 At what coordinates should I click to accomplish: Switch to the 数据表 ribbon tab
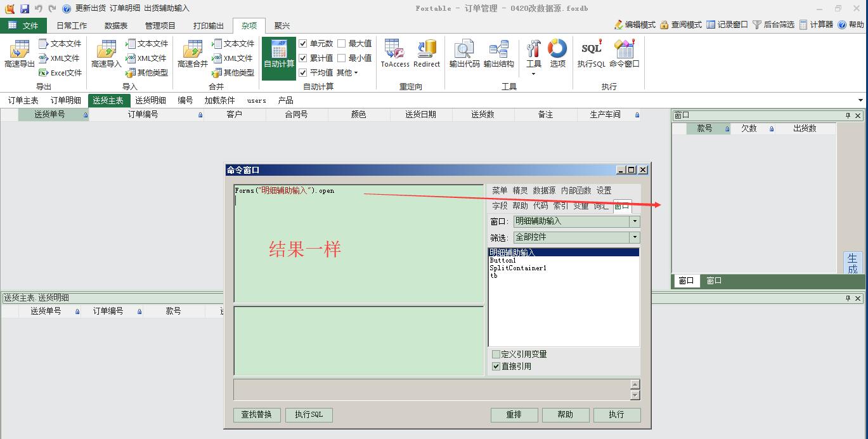116,26
